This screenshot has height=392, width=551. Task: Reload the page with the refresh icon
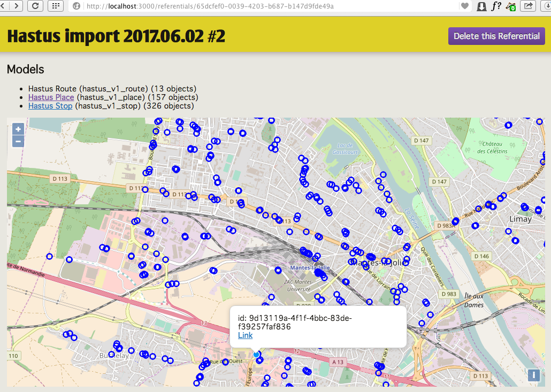[x=35, y=6]
